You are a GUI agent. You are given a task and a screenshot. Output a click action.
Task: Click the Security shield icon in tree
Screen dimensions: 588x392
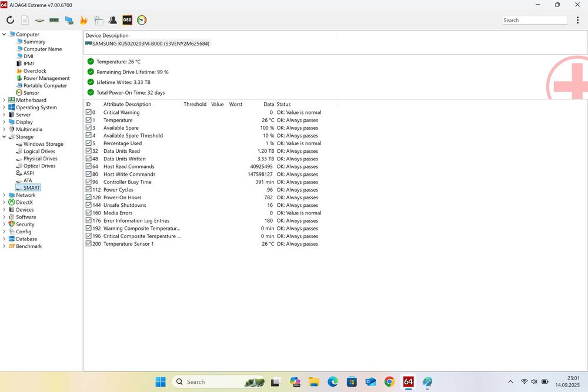pos(12,224)
